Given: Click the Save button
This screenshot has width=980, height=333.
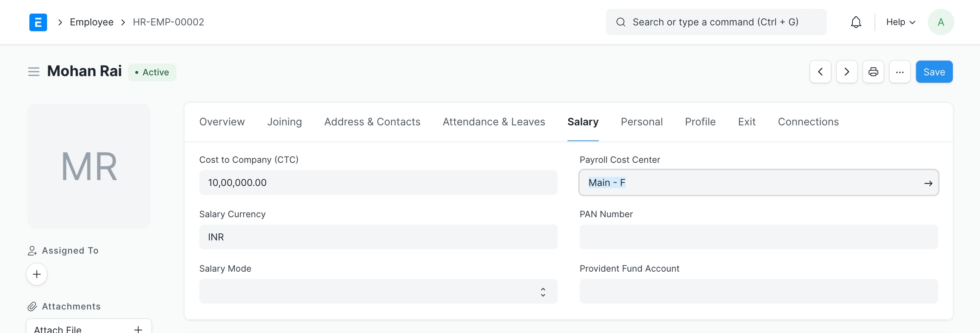Looking at the screenshot, I should (934, 72).
